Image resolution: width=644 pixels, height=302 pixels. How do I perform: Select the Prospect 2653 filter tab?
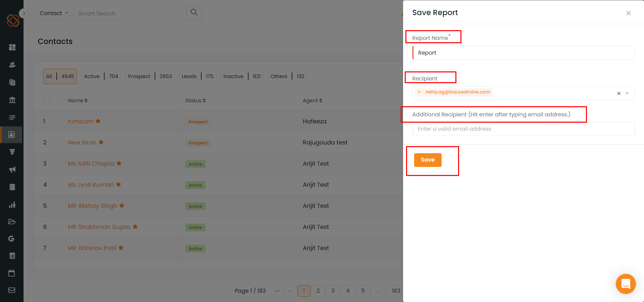150,76
